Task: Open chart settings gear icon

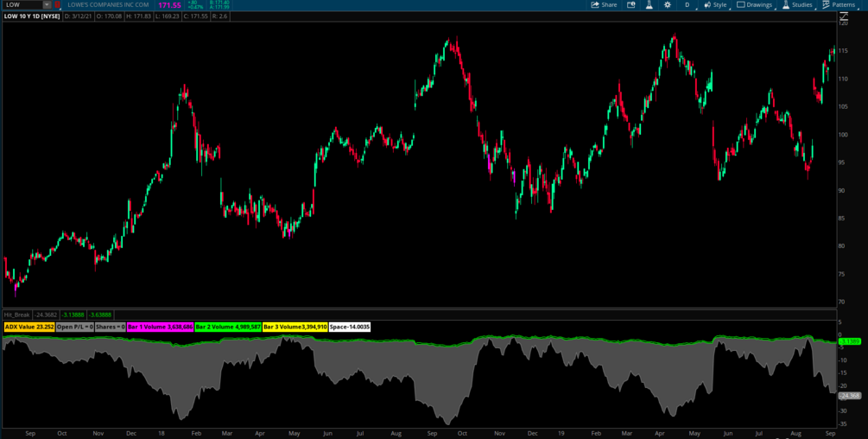Action: coord(668,4)
